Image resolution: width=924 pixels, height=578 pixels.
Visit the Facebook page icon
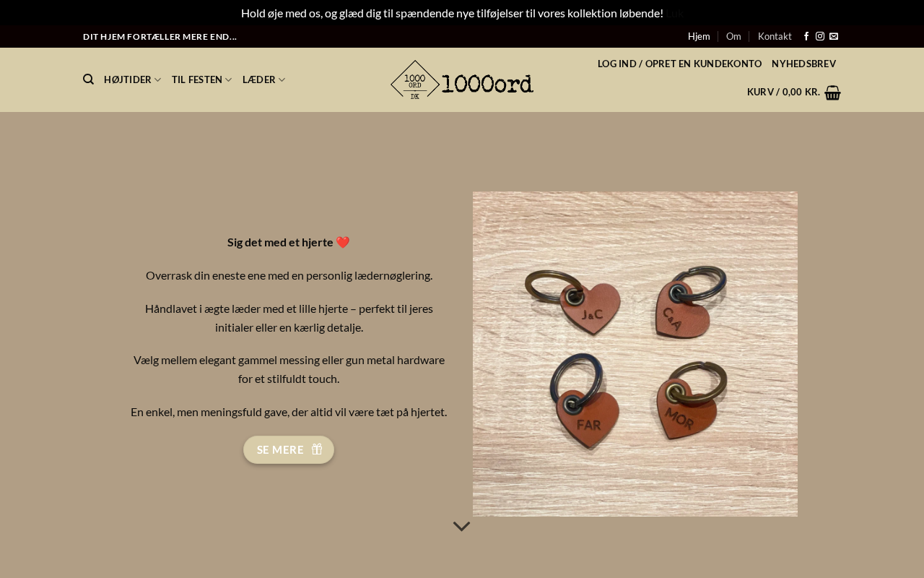(x=806, y=36)
